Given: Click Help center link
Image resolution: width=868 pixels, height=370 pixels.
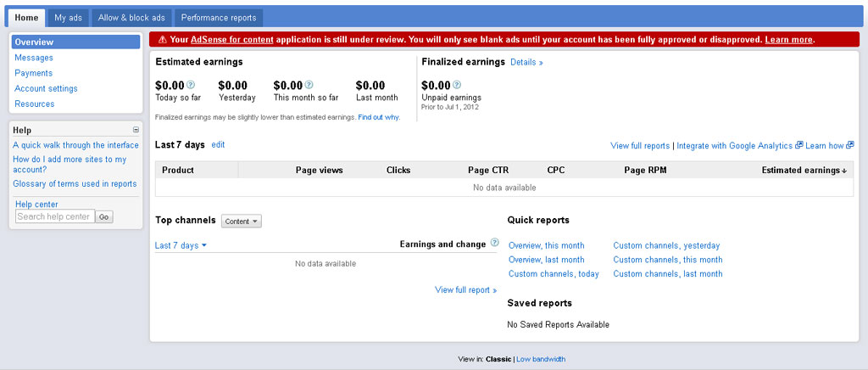Looking at the screenshot, I should pos(36,205).
